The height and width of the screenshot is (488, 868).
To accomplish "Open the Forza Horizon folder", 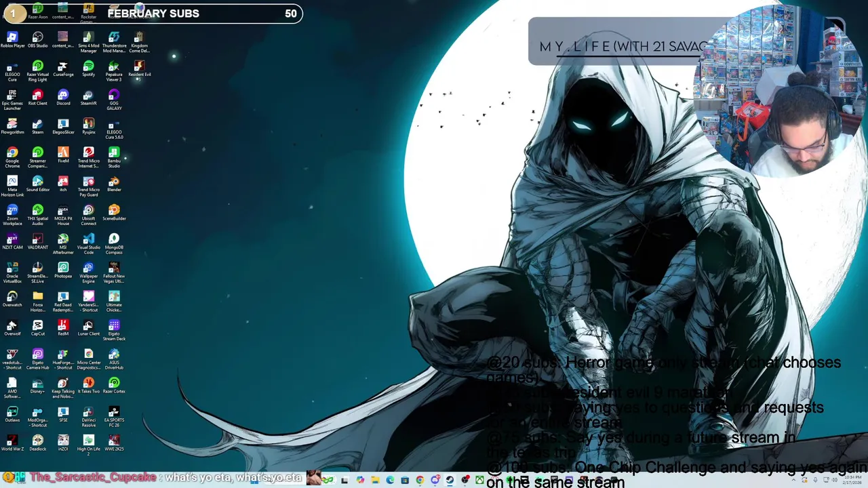I will (37, 302).
